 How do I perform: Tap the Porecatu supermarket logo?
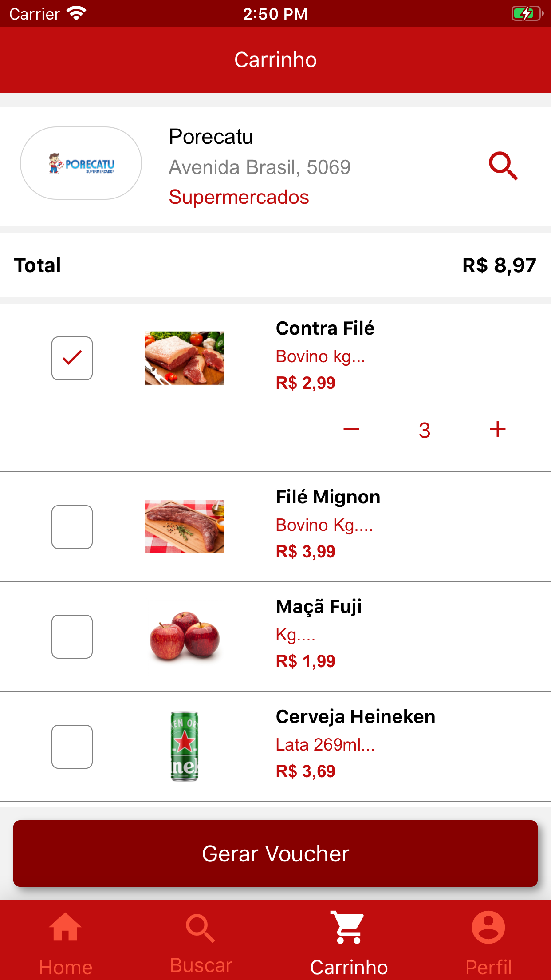(x=81, y=163)
